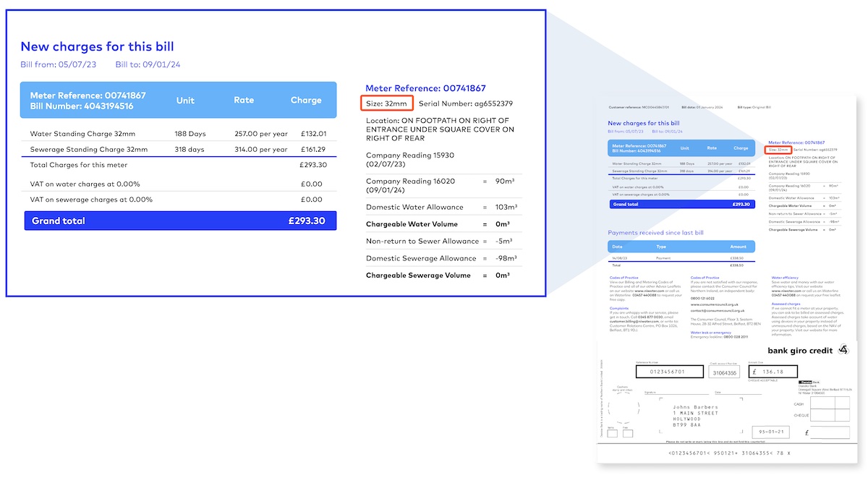Select 'Bill from: 05/07/23' in the enlarged panel
868x478 pixels.
[x=60, y=64]
